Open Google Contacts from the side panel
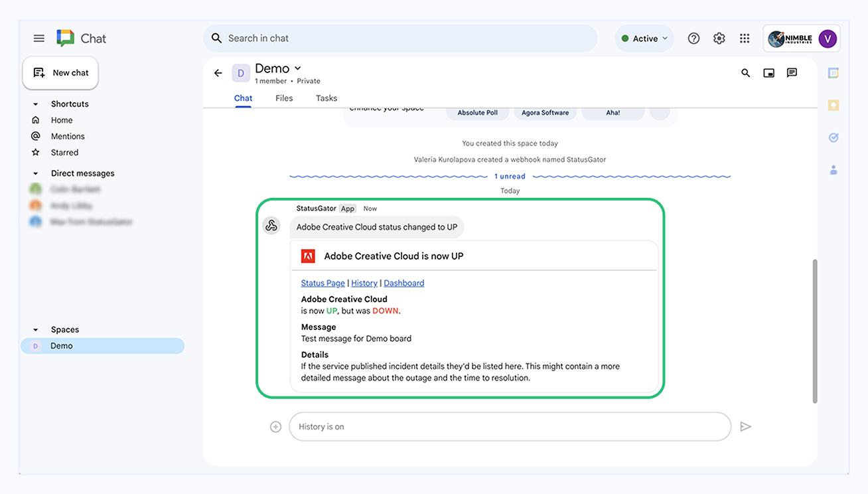The width and height of the screenshot is (868, 494). point(833,170)
